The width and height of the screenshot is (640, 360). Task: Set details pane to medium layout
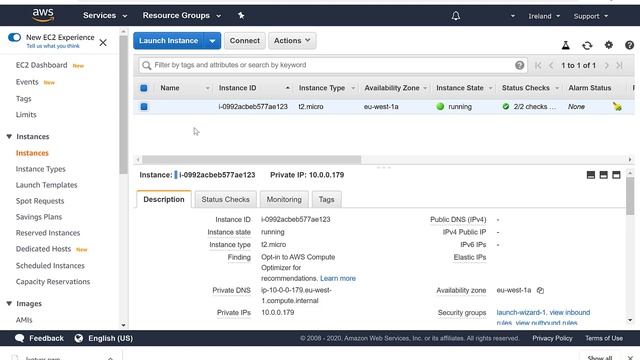pyautogui.click(x=603, y=175)
